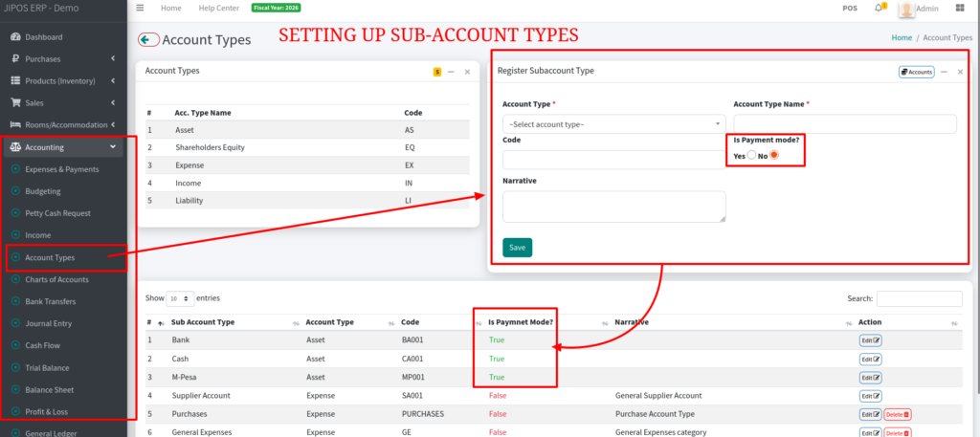Expand the Purchases sidebar menu chevron
The image size is (980, 437).
[x=113, y=58]
